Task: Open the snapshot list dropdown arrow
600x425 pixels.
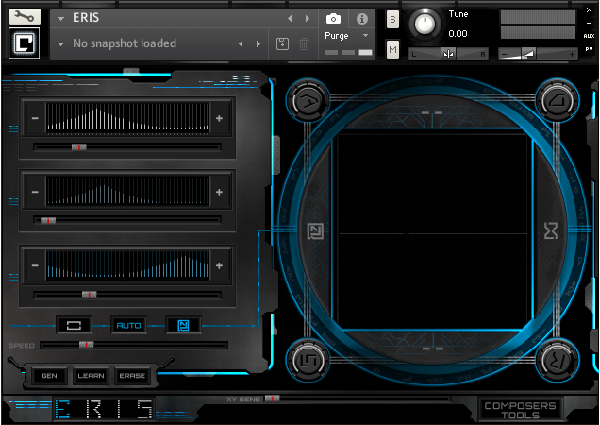Action: tap(60, 44)
